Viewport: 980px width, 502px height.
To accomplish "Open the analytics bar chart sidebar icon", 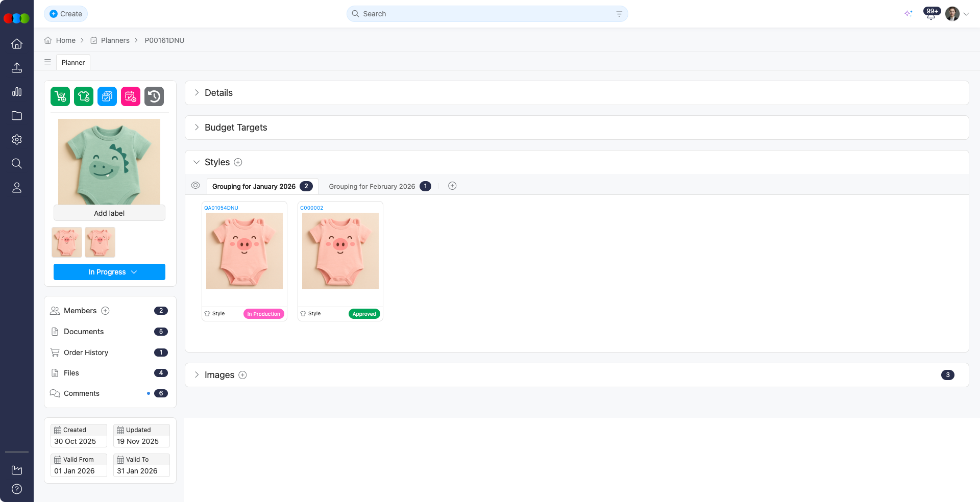I will click(x=17, y=92).
